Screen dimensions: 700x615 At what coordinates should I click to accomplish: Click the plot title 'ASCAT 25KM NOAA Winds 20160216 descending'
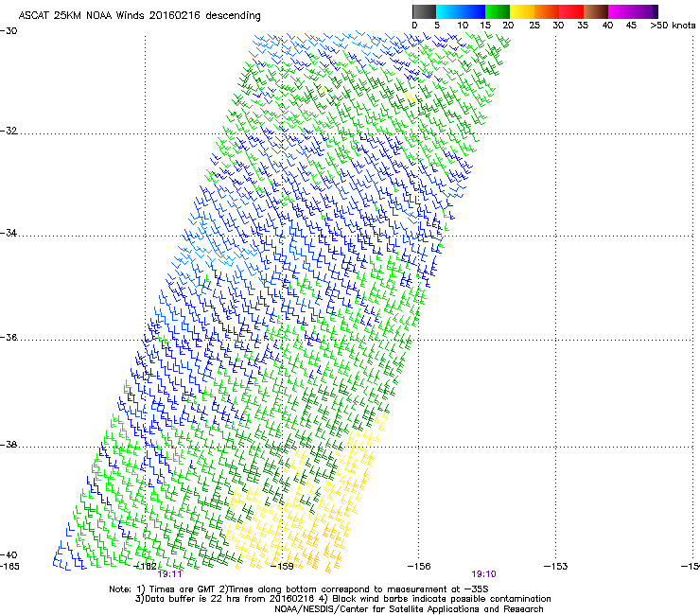coord(139,16)
